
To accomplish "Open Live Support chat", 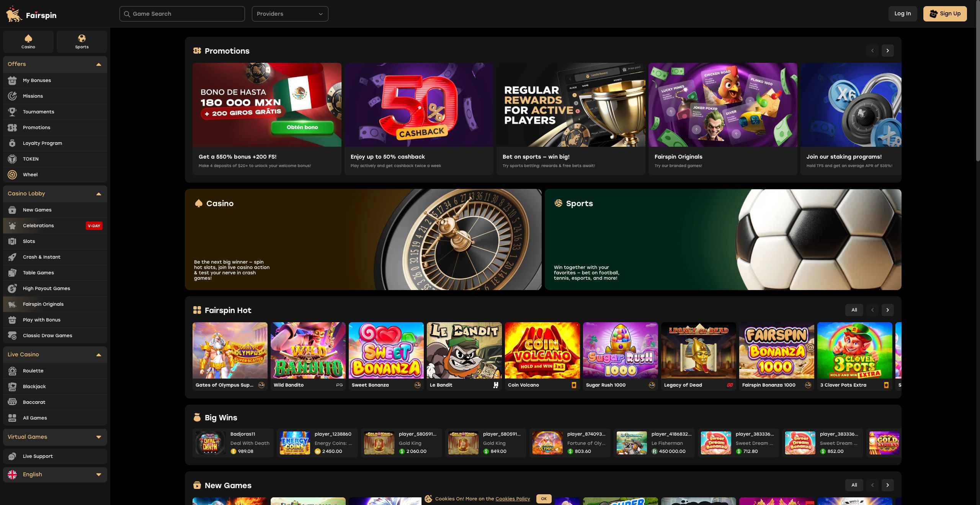I will (38, 456).
